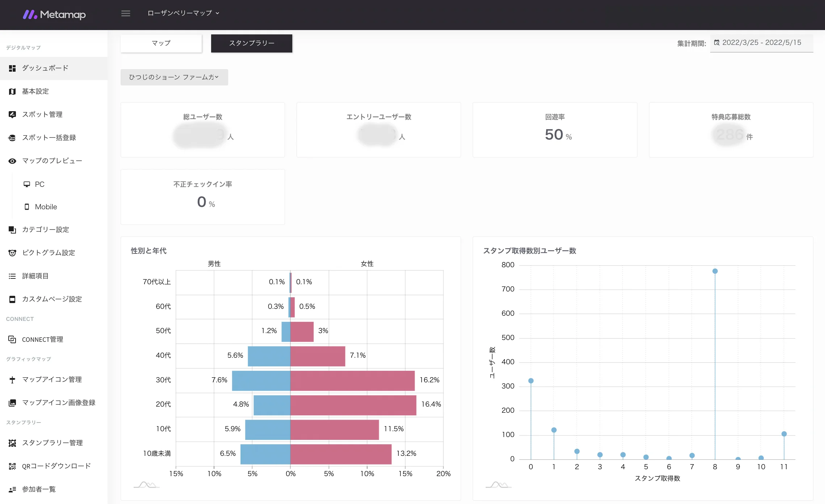
Task: Click the data point at stamp count 8
Action: (715, 271)
